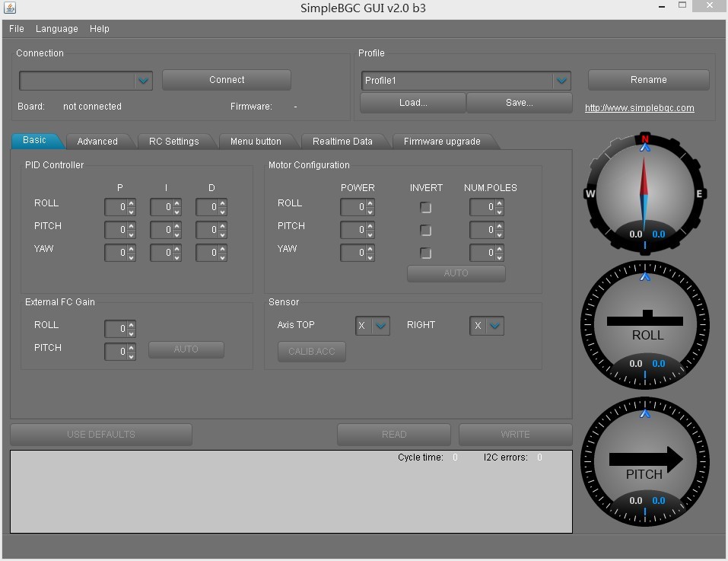Switch to the Firmware upgrade tab
Screen dimensions: 728x561
[442, 142]
